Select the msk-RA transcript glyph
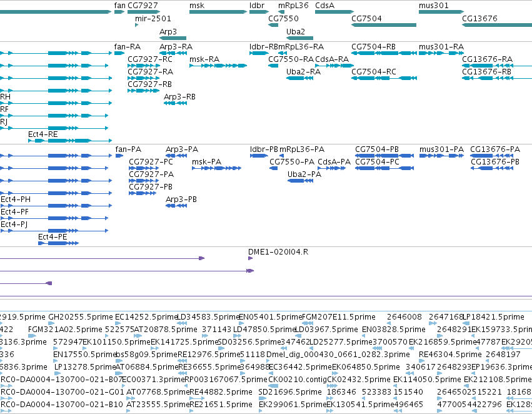Image resolution: width=532 pixels, height=414 pixels. click(218, 66)
